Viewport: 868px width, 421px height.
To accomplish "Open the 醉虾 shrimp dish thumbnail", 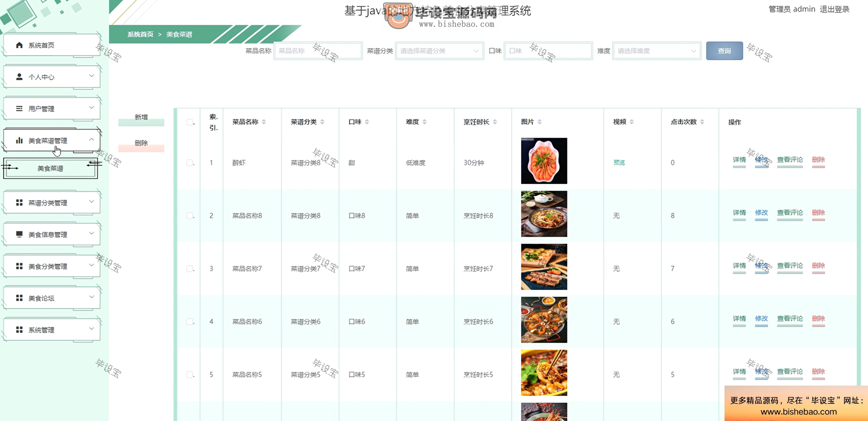I will [x=544, y=161].
